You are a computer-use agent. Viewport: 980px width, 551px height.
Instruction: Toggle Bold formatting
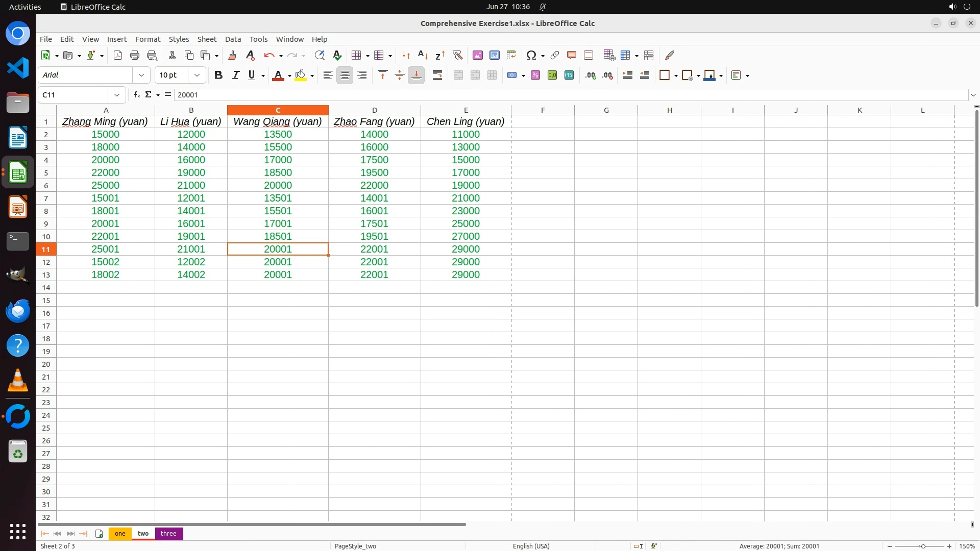[218, 75]
